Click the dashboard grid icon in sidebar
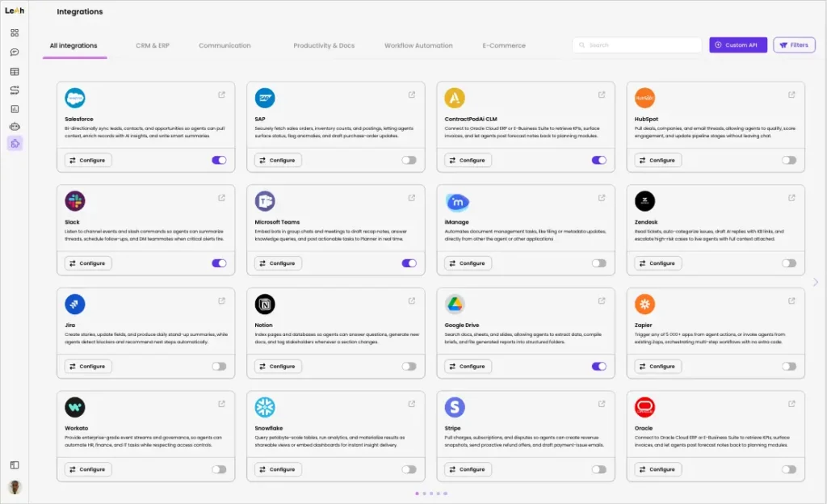This screenshot has height=504, width=827. tap(15, 33)
